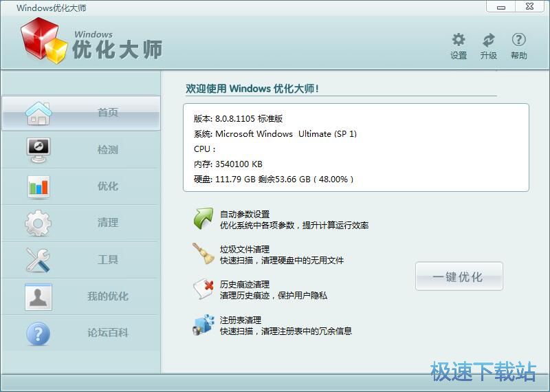Open the 历史痕迹清理 link
The image size is (550, 392).
pyautogui.click(x=245, y=284)
